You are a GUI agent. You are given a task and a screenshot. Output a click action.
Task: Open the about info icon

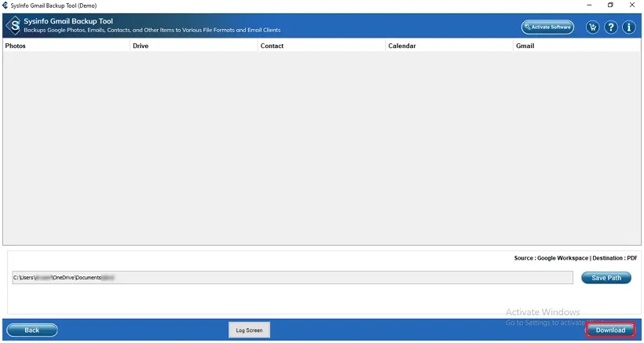[629, 27]
